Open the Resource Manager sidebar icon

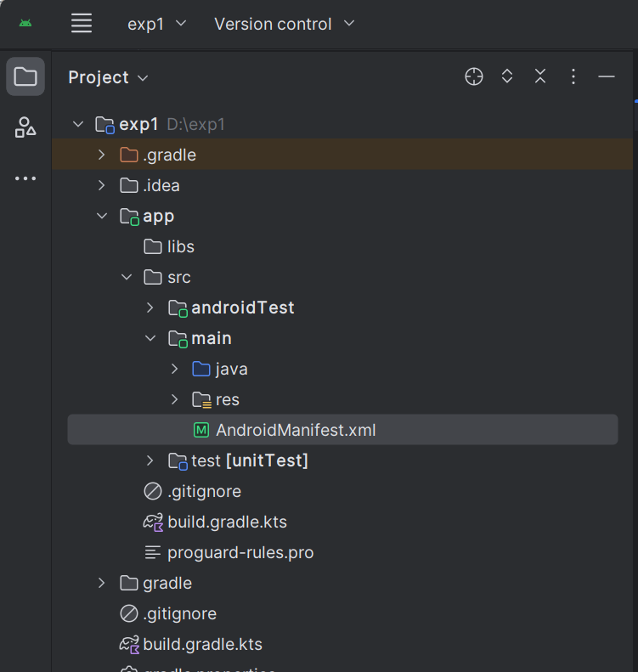click(25, 127)
